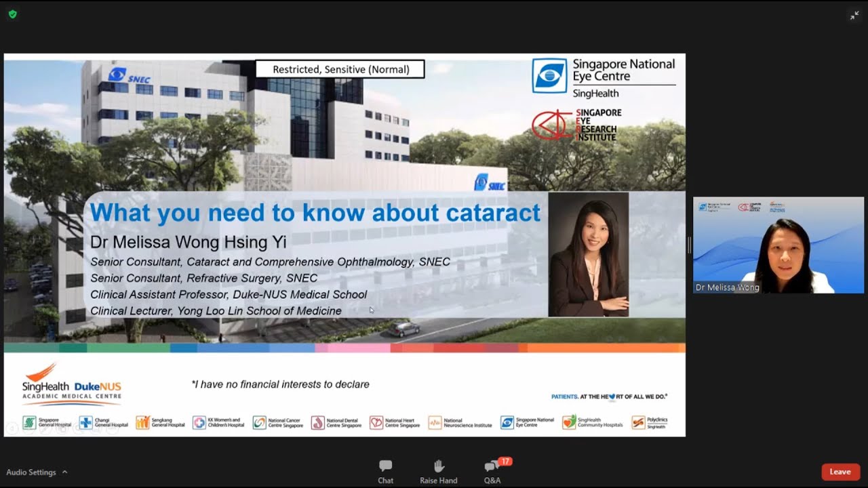Click the name 'Dr Melissa Wong Hsing Yi'
This screenshot has width=868, height=488.
tap(189, 242)
